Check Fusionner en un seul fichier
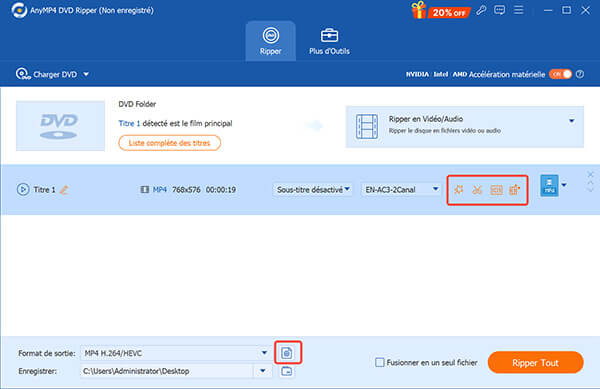This screenshot has height=389, width=600. (380, 362)
